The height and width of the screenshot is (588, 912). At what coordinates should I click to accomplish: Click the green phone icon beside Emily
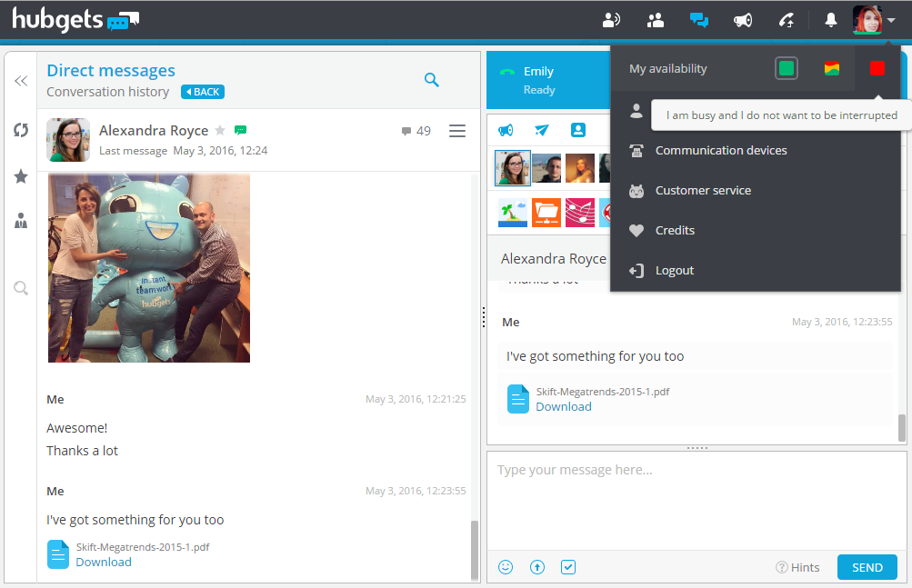(507, 72)
